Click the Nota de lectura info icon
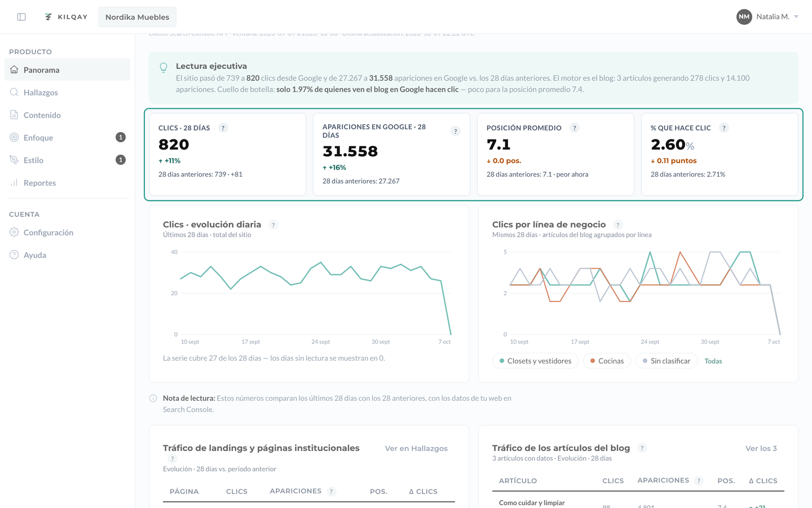Viewport: 812px width, 508px height. click(x=153, y=398)
